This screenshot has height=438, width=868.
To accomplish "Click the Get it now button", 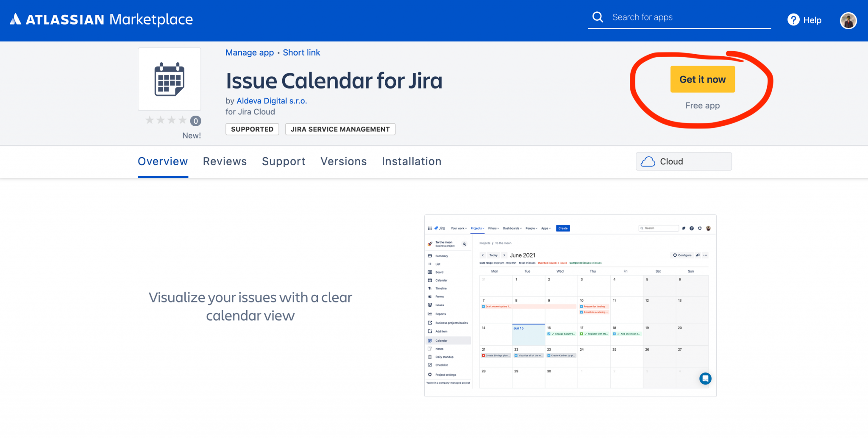I will point(702,79).
